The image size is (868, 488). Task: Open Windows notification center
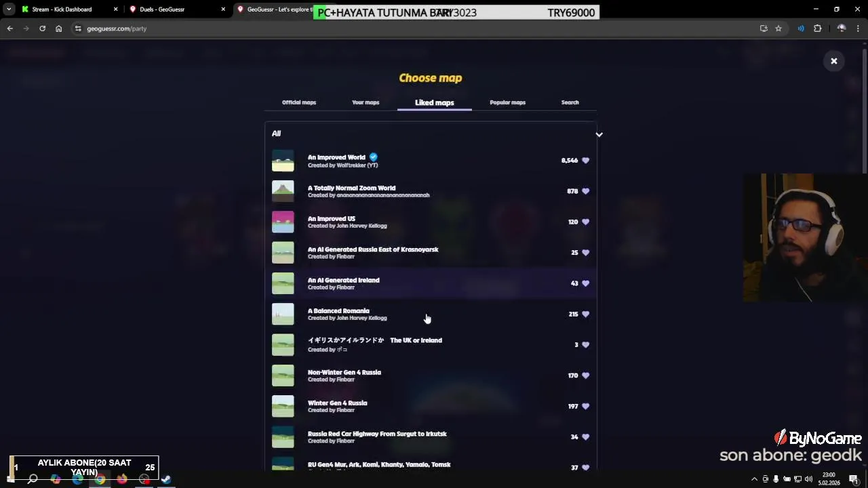click(x=854, y=479)
